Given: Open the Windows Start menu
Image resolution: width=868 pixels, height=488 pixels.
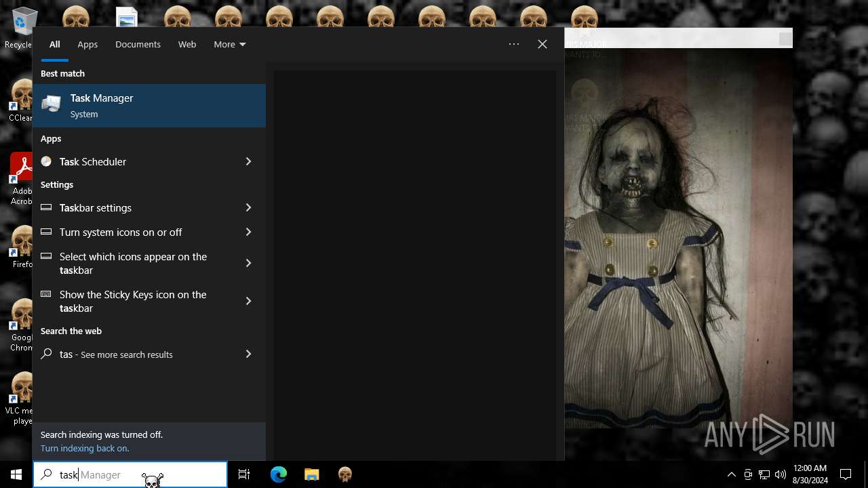Looking at the screenshot, I should pyautogui.click(x=16, y=474).
